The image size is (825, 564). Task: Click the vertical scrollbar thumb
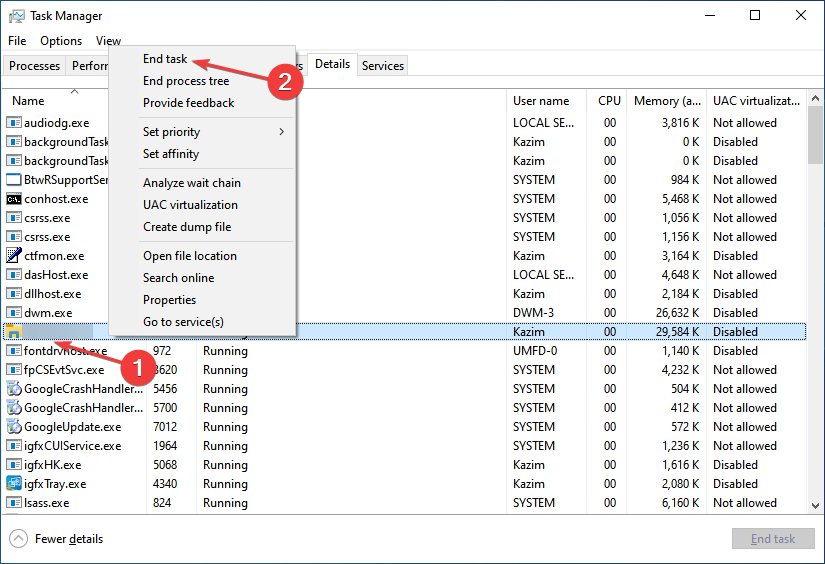pyautogui.click(x=815, y=135)
